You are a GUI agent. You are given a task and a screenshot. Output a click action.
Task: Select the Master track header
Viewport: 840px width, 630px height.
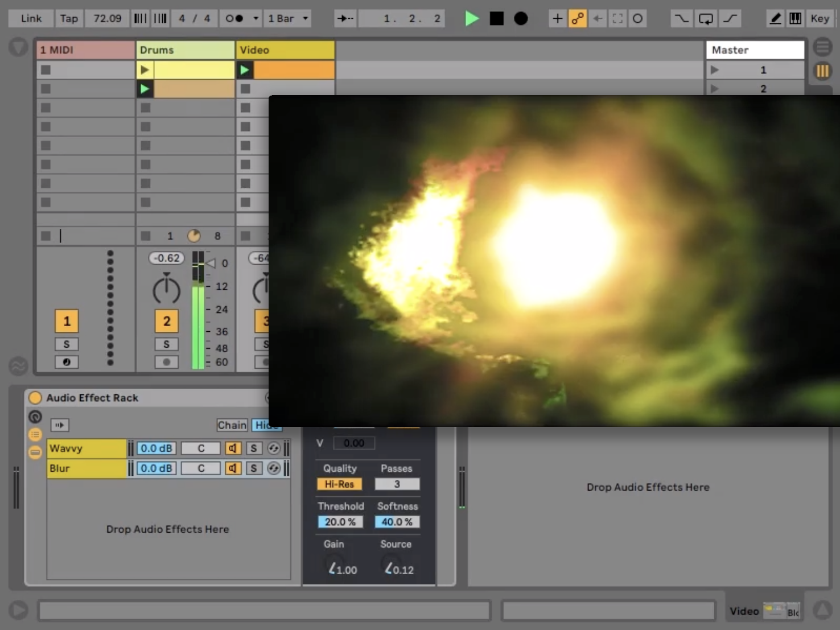[x=755, y=50]
